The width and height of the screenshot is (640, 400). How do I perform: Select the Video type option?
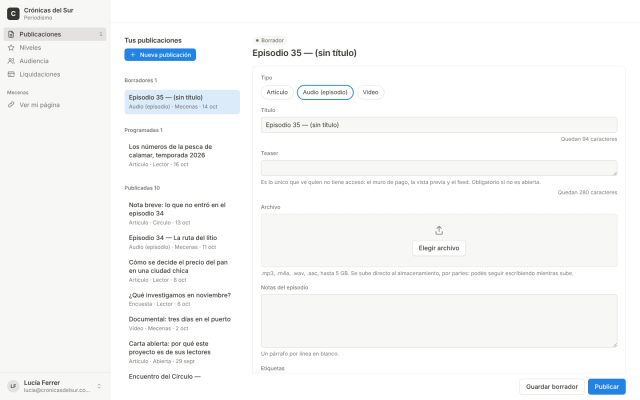pos(370,92)
